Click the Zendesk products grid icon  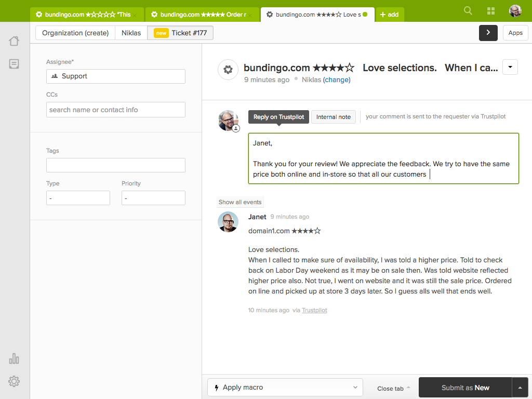click(x=490, y=10)
